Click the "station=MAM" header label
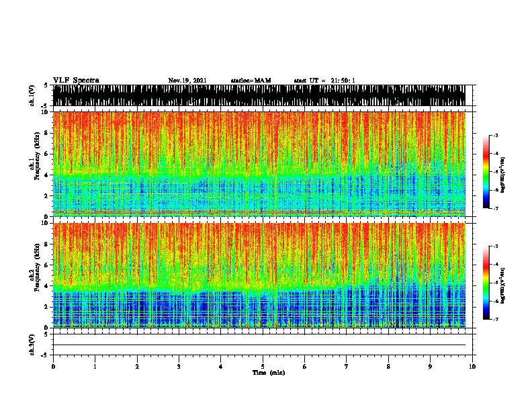Viewport: 532px width, 411px height. click(251, 81)
